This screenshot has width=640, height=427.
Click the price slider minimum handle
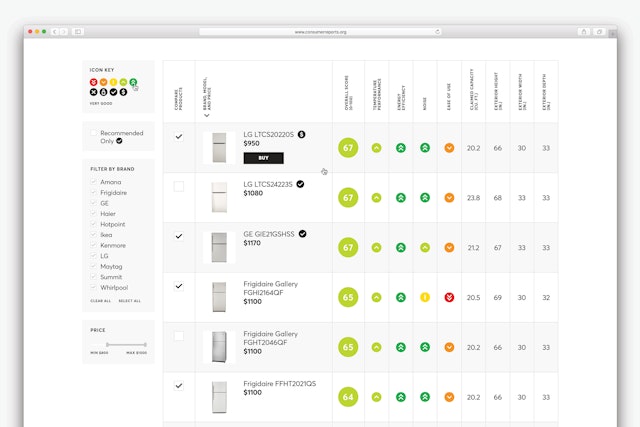coord(107,345)
